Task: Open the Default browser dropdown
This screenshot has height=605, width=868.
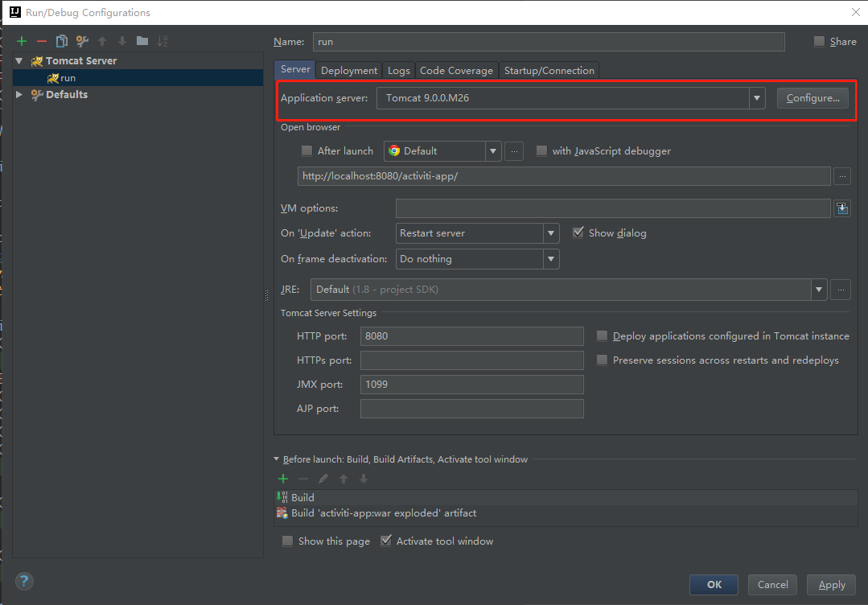Action: [492, 151]
